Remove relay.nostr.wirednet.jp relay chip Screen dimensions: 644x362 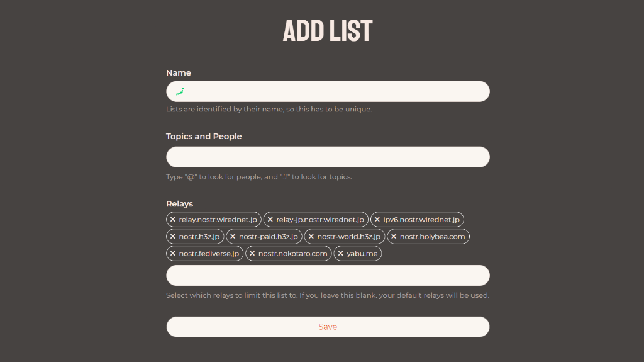click(x=172, y=220)
